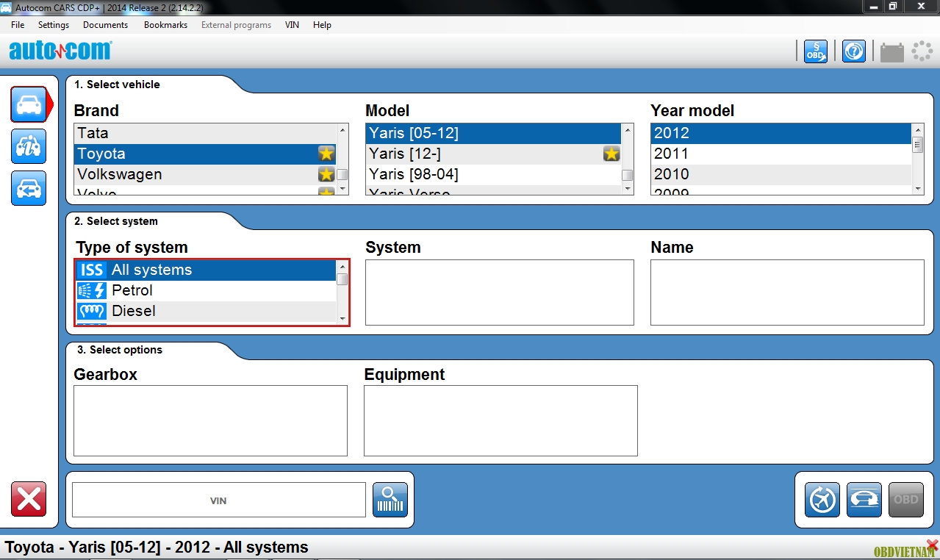This screenshot has height=560, width=940.
Task: Click the Brand list scrollbar thumb
Action: 342,174
